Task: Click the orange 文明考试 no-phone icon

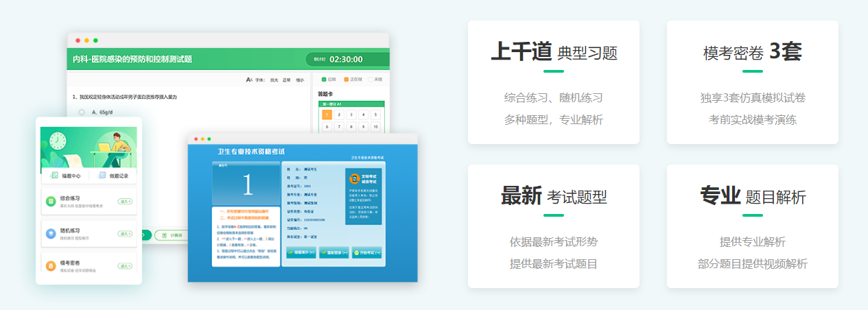Action: 355,179
